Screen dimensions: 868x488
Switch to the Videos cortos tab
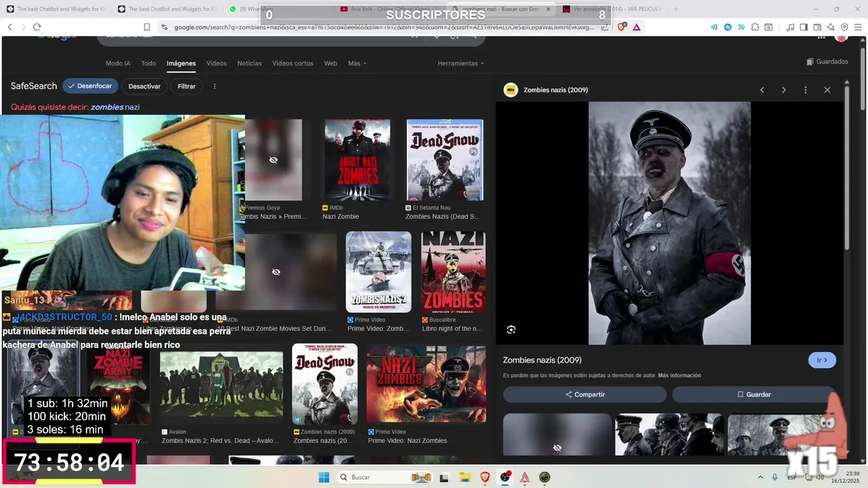[293, 63]
